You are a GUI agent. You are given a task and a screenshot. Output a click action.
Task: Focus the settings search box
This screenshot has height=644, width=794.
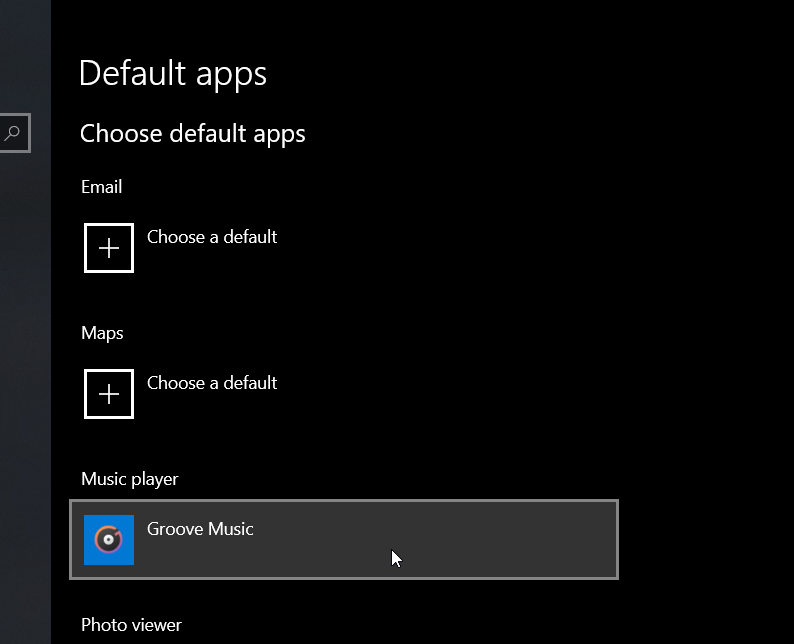tap(8, 133)
